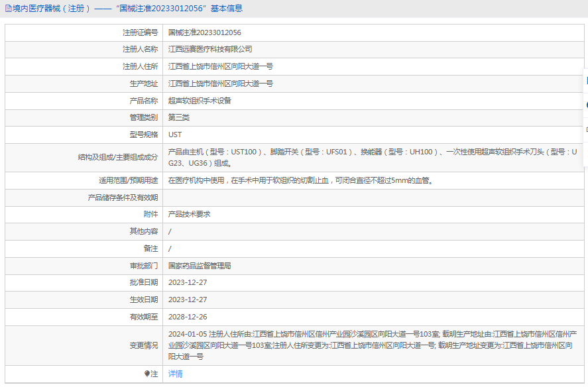Select the address in 注册人住所 row
The height and width of the screenshot is (387, 588).
coord(221,67)
